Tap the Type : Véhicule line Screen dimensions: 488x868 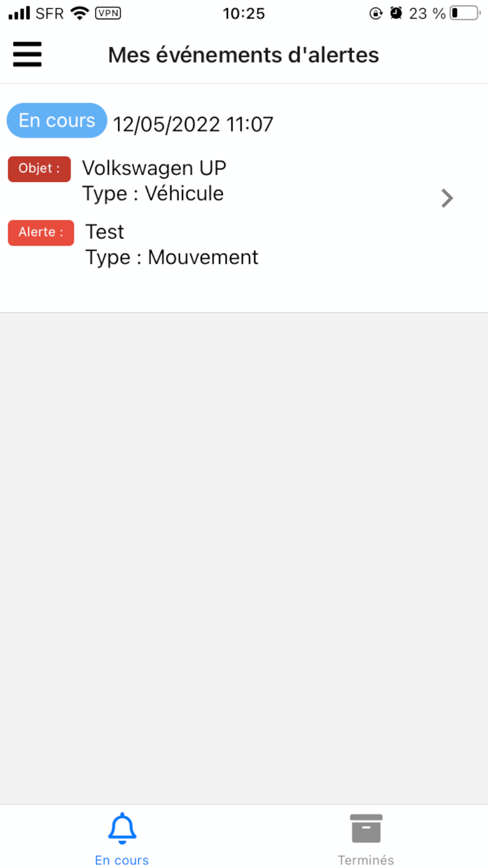pos(153,194)
